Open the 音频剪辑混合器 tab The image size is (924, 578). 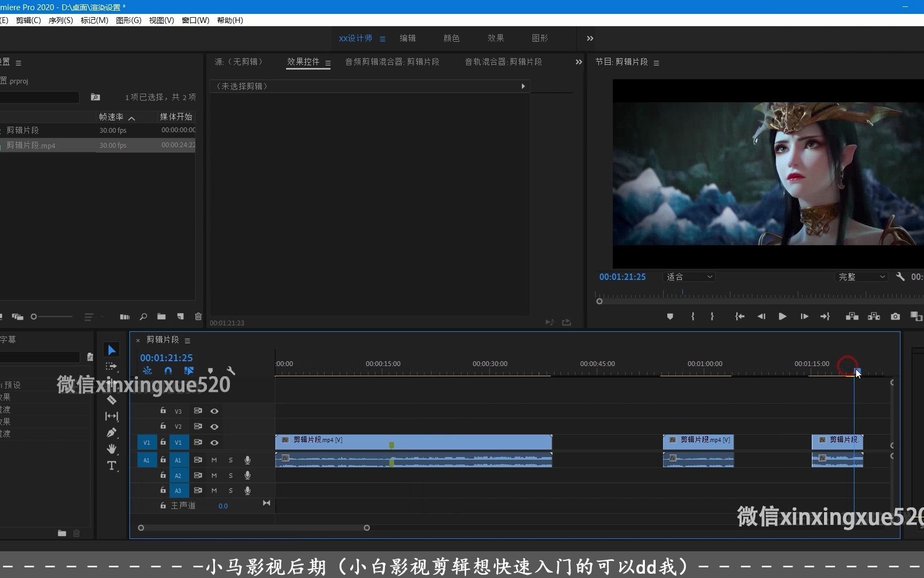click(x=392, y=62)
